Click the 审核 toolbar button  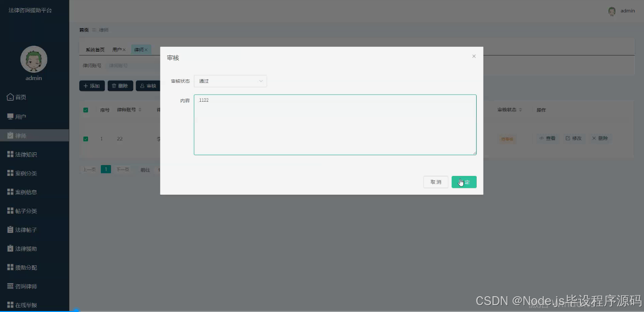tap(148, 86)
